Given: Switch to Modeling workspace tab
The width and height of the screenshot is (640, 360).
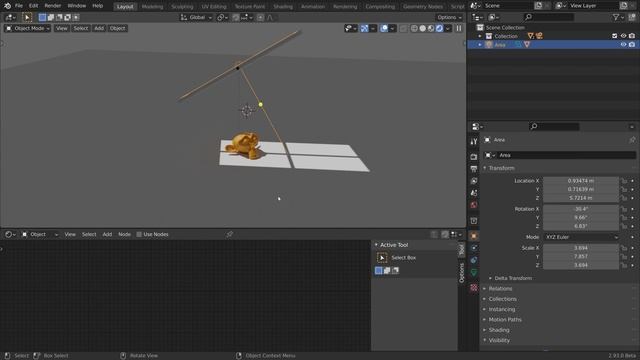Looking at the screenshot, I should [152, 7].
